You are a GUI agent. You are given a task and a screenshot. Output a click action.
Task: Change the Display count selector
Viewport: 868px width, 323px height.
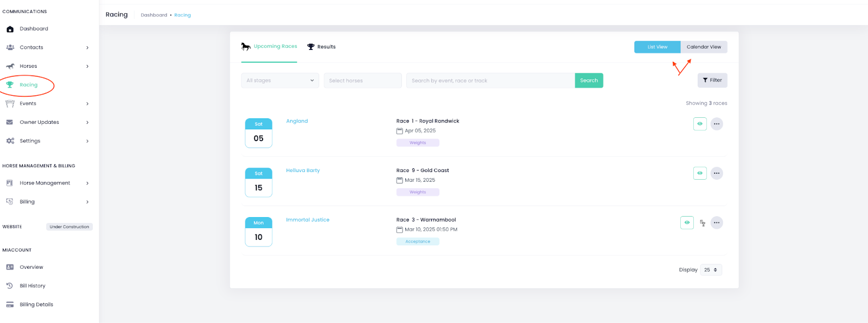point(711,270)
